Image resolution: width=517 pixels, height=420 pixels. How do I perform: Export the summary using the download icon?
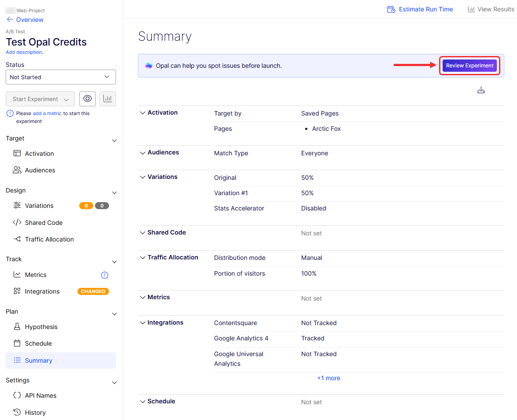481,90
